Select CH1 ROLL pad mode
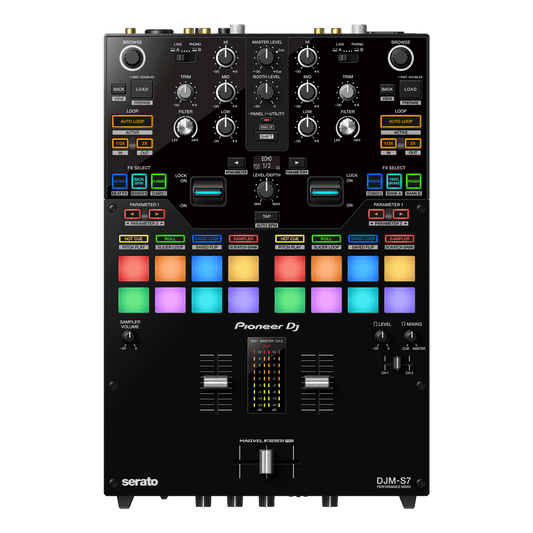The height and width of the screenshot is (533, 533). (170, 239)
